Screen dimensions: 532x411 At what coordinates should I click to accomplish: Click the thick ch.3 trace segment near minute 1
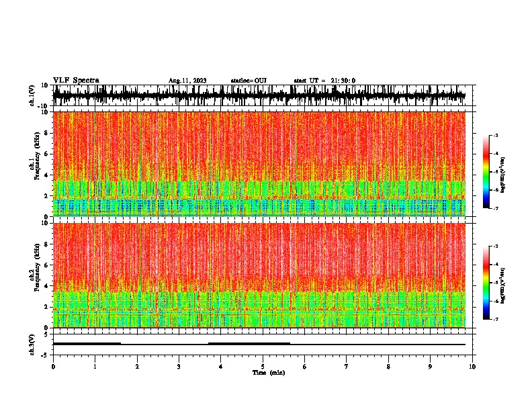pos(87,344)
